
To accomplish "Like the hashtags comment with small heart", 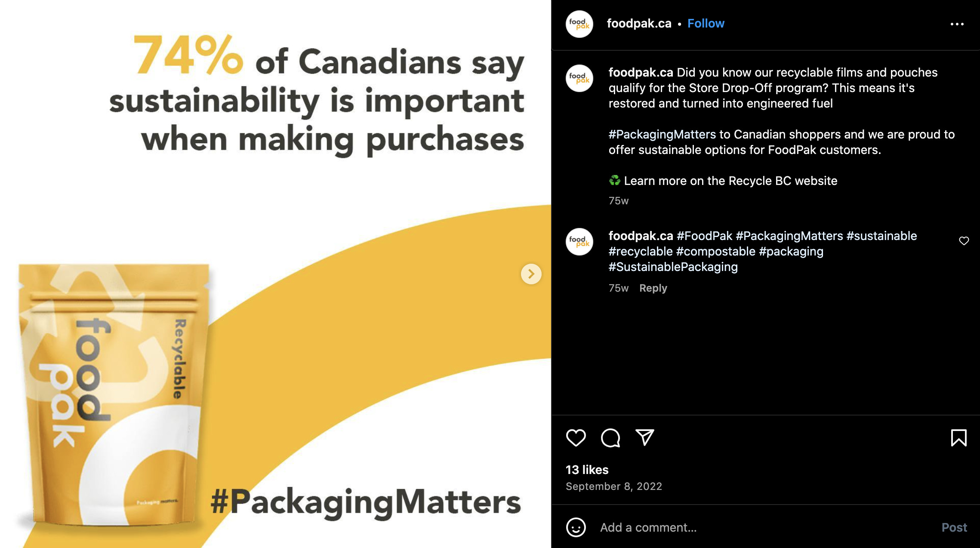I will pyautogui.click(x=964, y=241).
